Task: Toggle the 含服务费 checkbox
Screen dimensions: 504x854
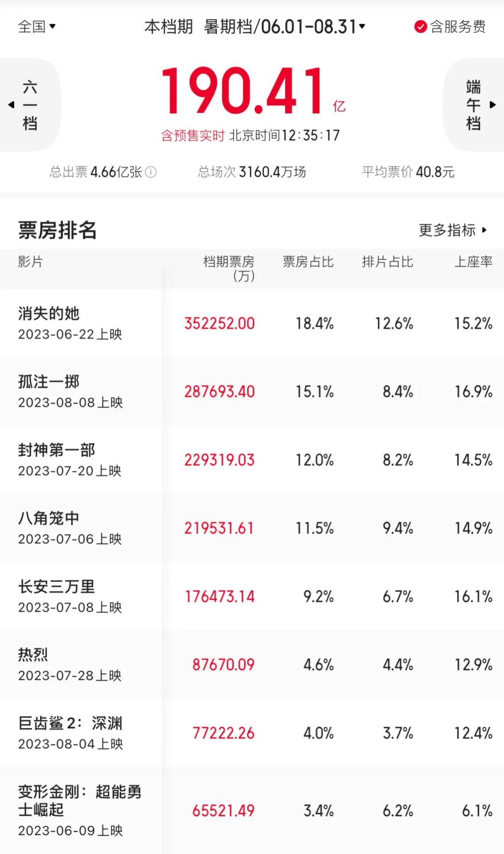Action: pyautogui.click(x=420, y=27)
